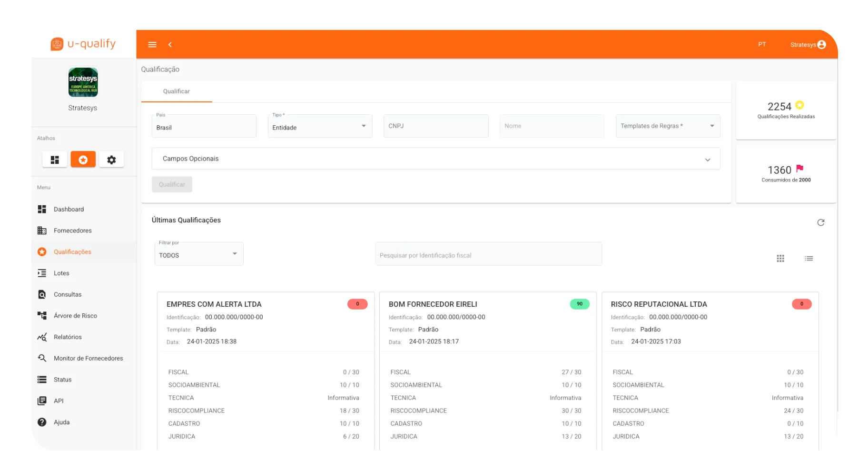Screen dimensions: 868x451
Task: Refresh the Últimas Qualificações list
Action: coord(820,222)
